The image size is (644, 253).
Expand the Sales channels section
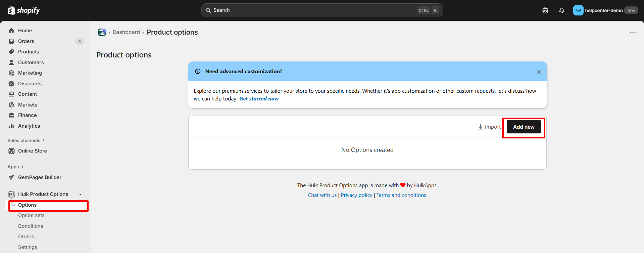coord(26,140)
